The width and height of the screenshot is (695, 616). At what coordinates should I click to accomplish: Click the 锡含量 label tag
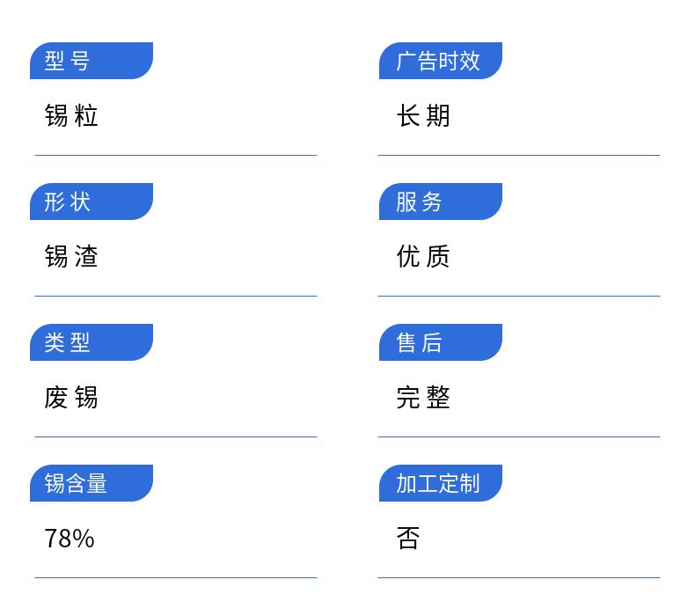tap(91, 483)
